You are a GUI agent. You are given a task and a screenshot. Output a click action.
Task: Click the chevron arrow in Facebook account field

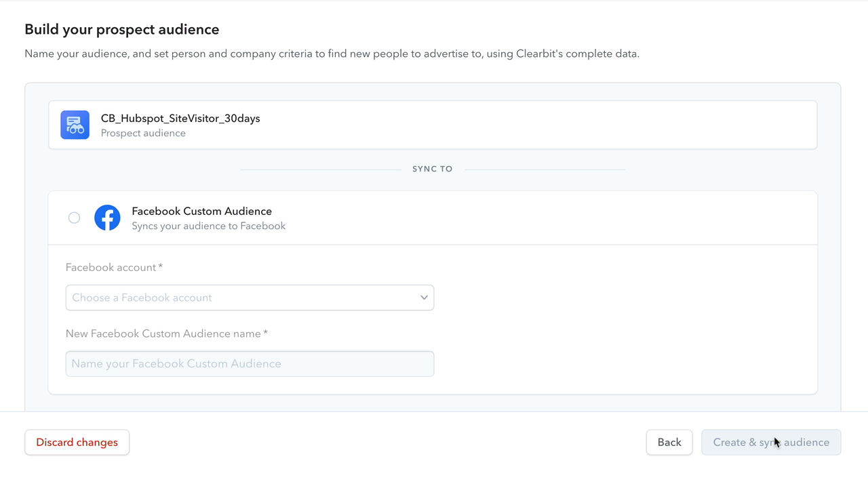pos(424,298)
